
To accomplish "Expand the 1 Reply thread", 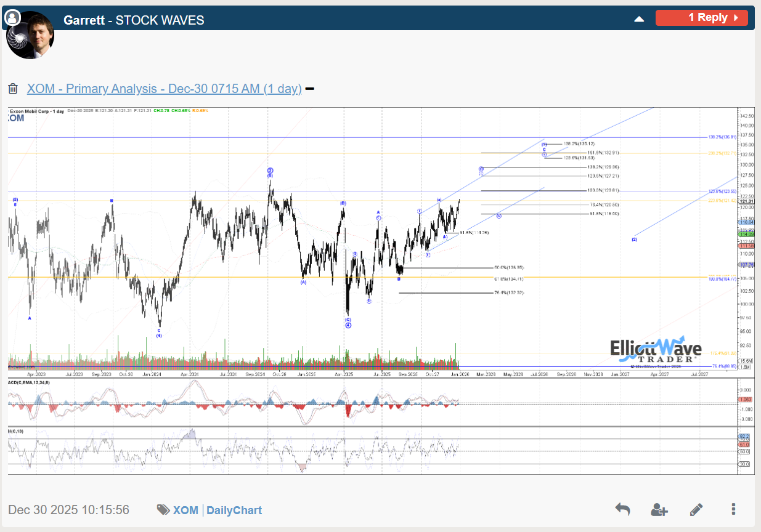I will click(x=701, y=18).
